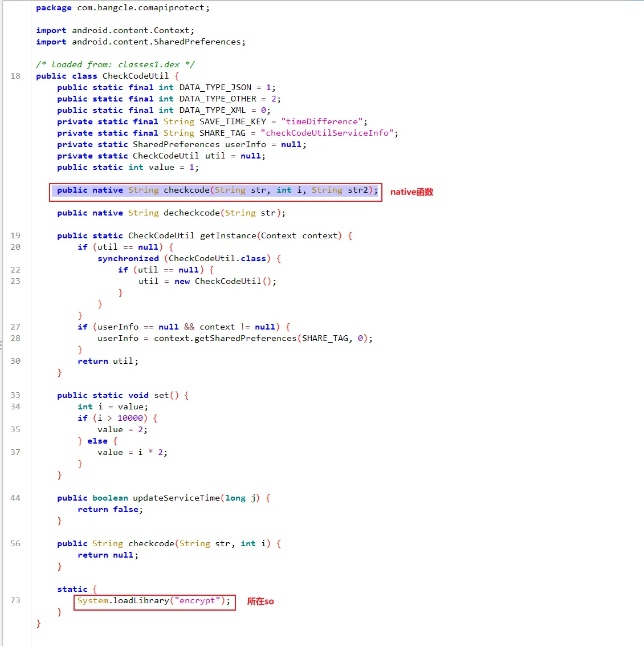Viewport: 644px width, 646px height.
Task: Click the package com.bangcle.comapiprotect declaration
Action: 123,8
